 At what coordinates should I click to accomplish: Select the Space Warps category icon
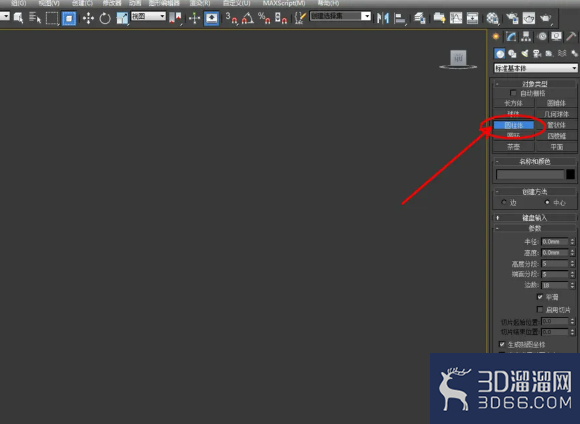562,54
